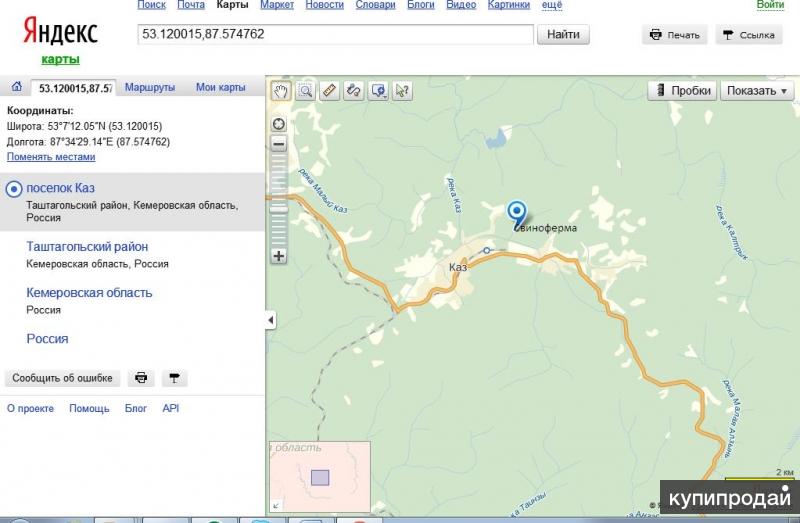Image resolution: width=800 pixels, height=523 pixels.
Task: Click the blue location pin on the map
Action: [517, 214]
